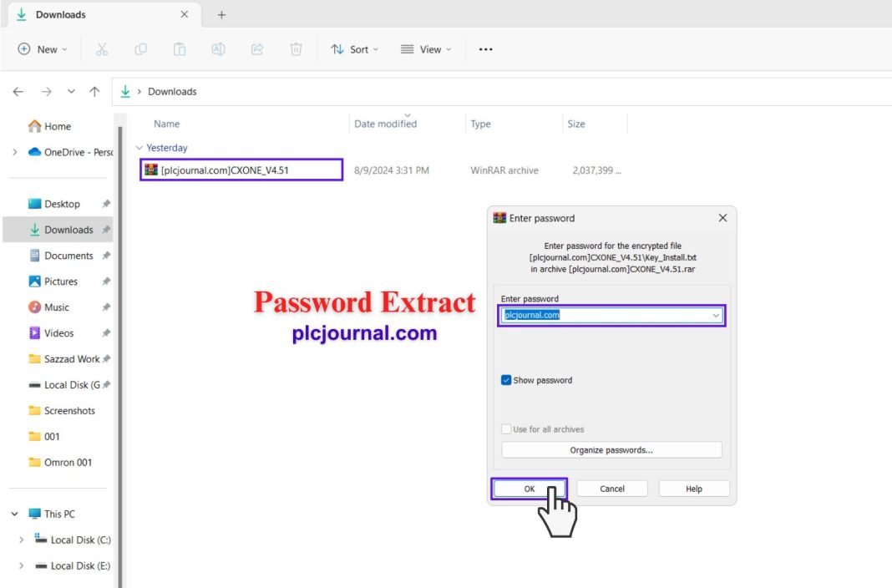
Task: Click the Share icon in toolbar
Action: (257, 49)
